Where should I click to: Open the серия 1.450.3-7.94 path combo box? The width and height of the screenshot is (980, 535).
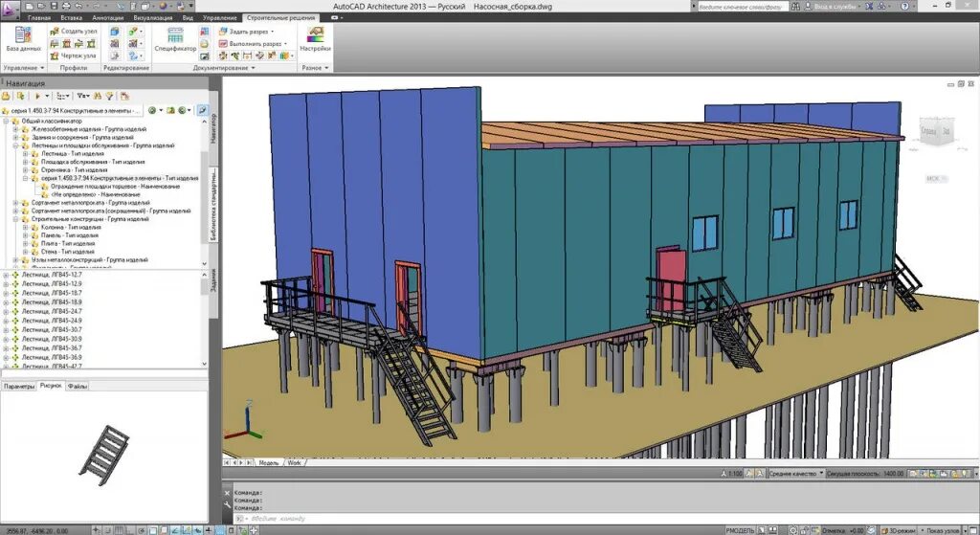73,110
